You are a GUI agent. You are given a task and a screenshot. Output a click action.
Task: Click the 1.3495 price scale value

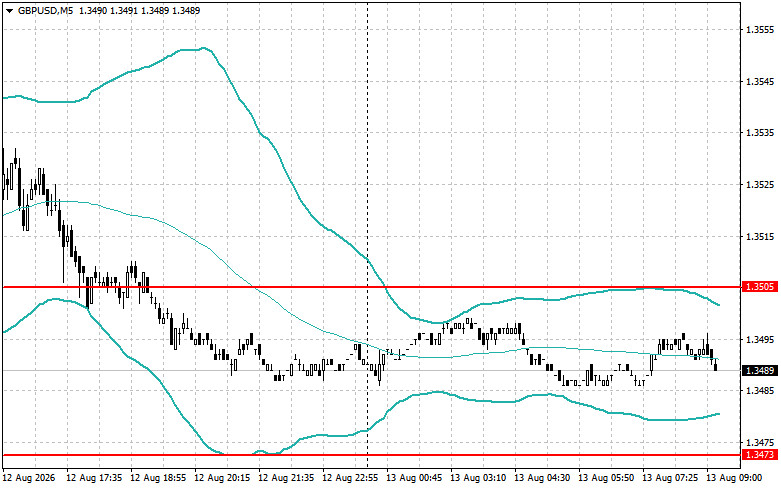tap(760, 340)
